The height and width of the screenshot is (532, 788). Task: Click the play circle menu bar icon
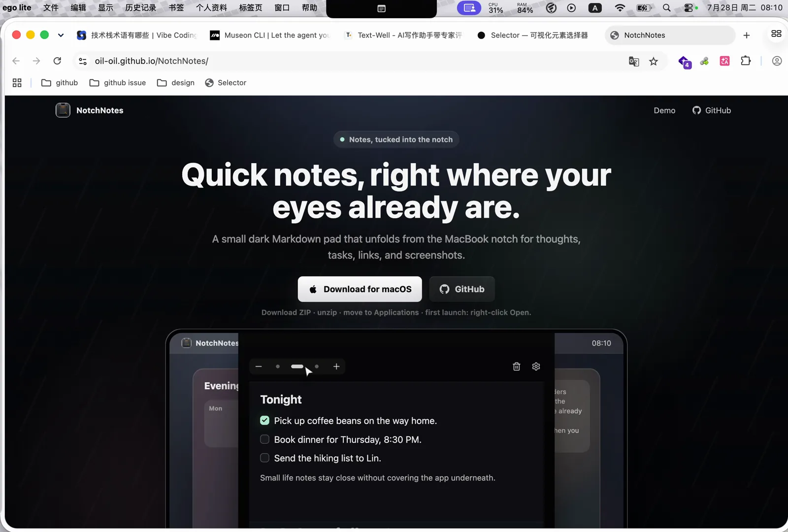click(571, 8)
